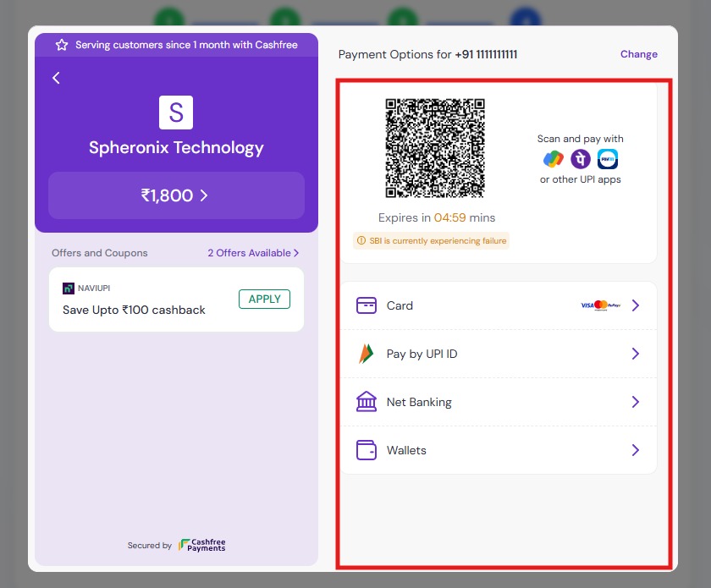This screenshot has width=711, height=588.
Task: Click the Spheronix Technology S logo
Action: click(x=176, y=113)
